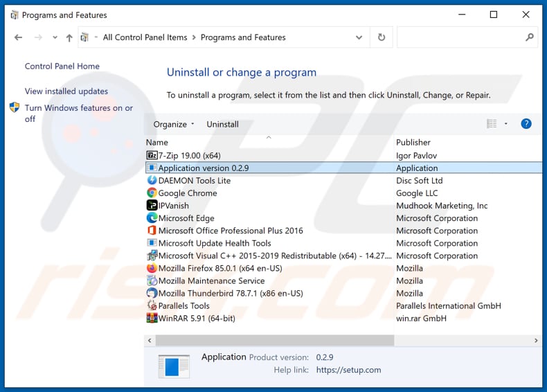The height and width of the screenshot is (392, 547).
Task: Open Control Panel Home link
Action: [x=62, y=66]
